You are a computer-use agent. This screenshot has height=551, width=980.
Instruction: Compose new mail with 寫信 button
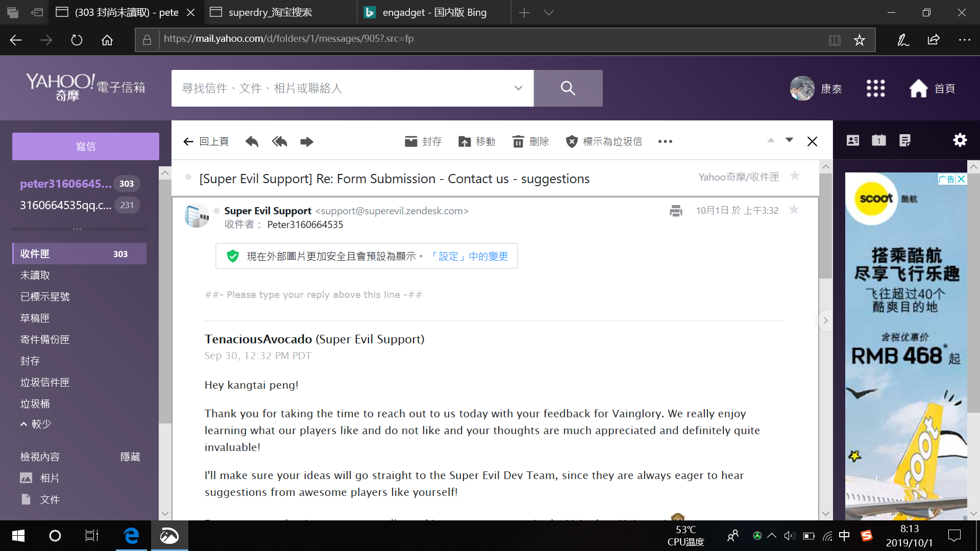86,146
